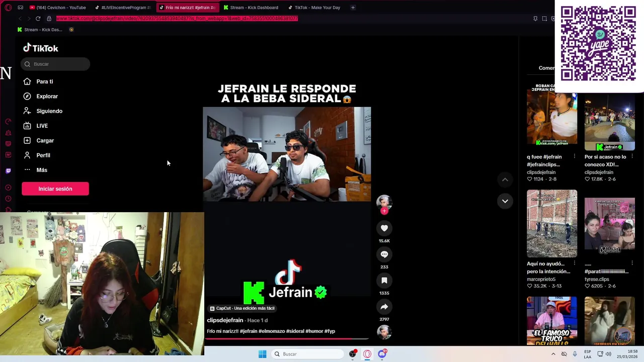Open the Twitch icon in Opera sidebar

8,171
